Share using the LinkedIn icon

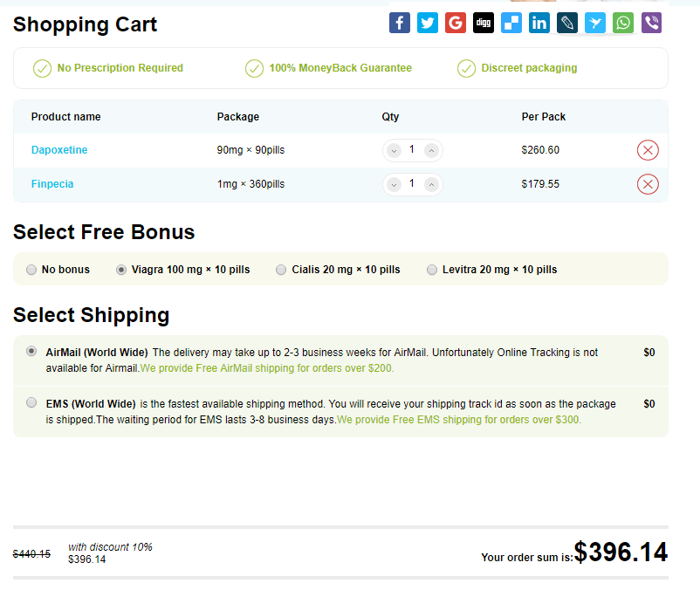coord(539,23)
